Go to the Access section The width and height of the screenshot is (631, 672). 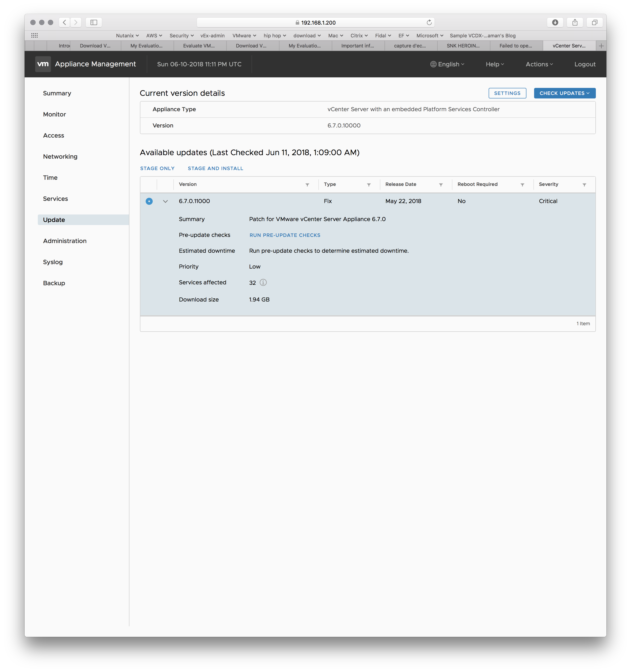click(53, 136)
